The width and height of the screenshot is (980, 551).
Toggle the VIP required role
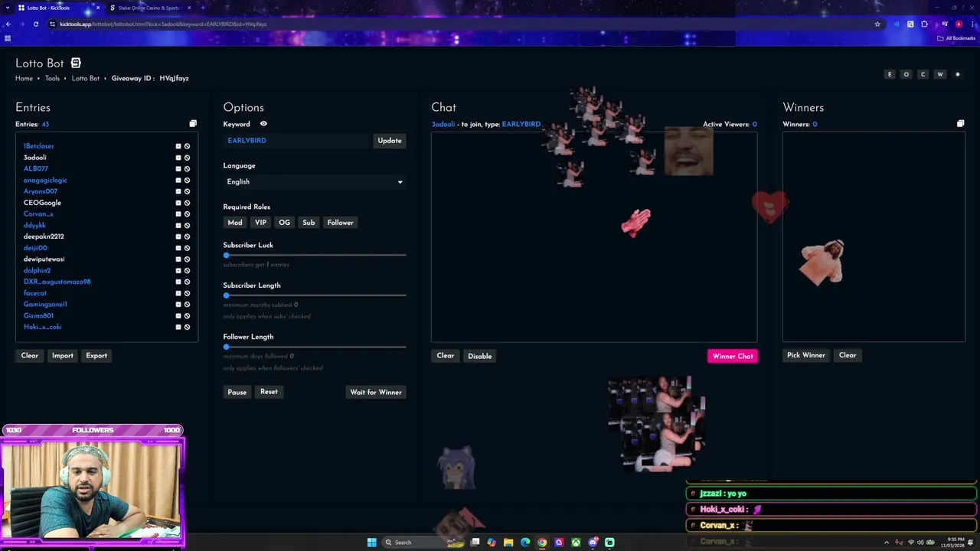[260, 223]
